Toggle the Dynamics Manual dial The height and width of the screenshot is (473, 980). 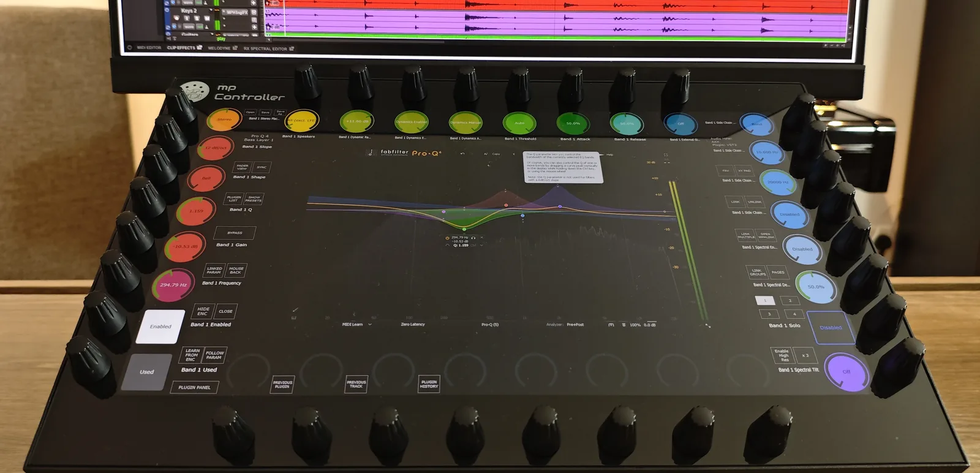coord(466,123)
